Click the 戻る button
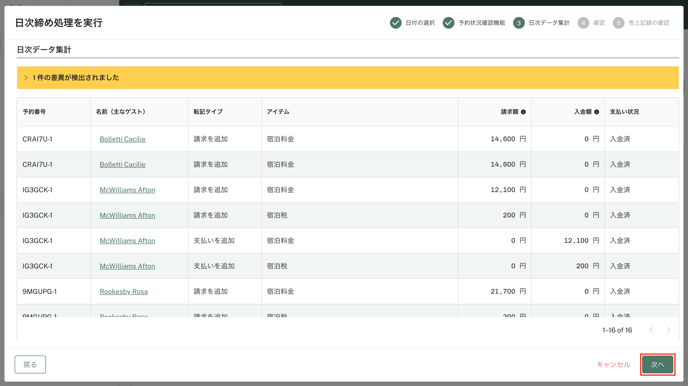Image resolution: width=688 pixels, height=386 pixels. point(30,365)
